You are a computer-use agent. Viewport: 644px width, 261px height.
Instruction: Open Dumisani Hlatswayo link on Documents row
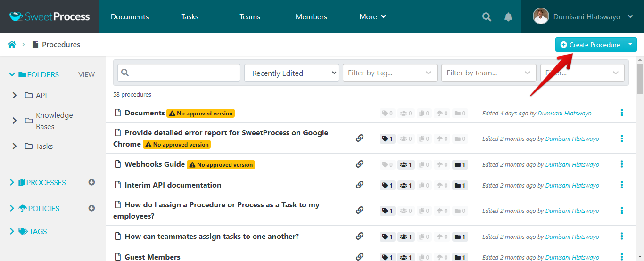pos(564,113)
